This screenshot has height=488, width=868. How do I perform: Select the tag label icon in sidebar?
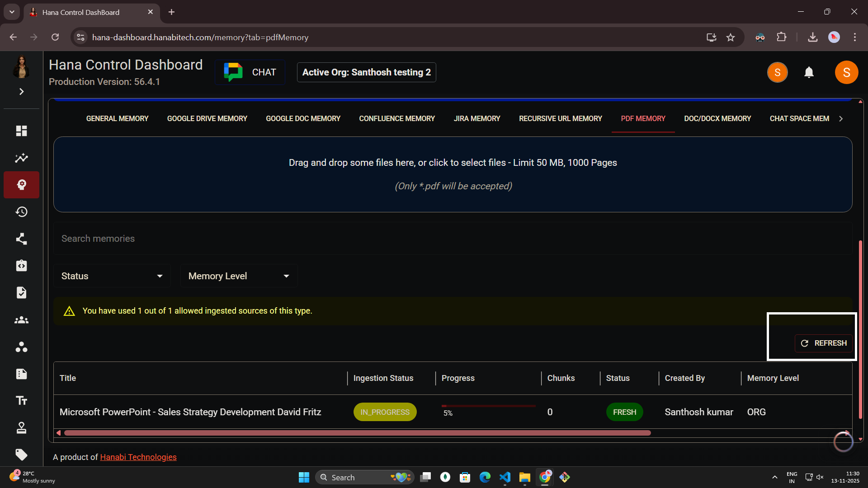pos(21,455)
